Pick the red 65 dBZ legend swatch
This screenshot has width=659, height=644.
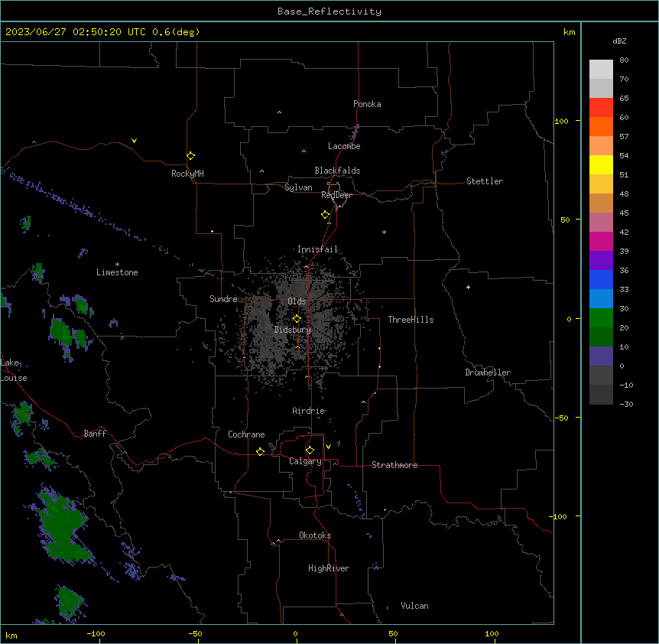coord(601,107)
